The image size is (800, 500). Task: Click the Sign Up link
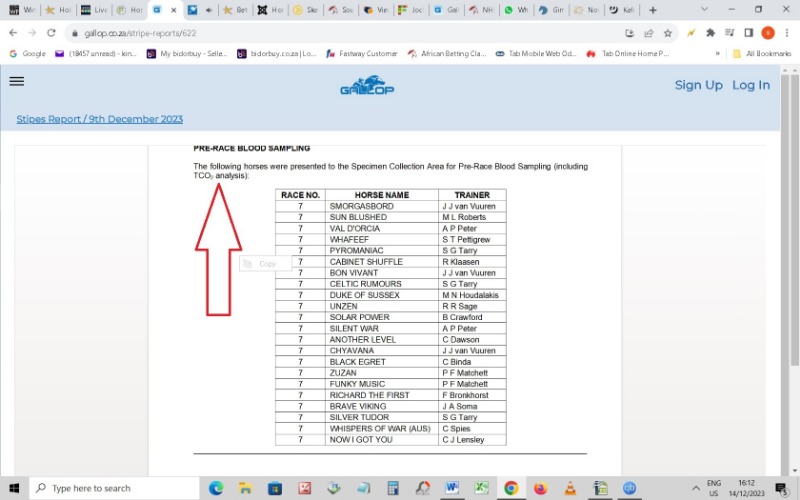698,85
